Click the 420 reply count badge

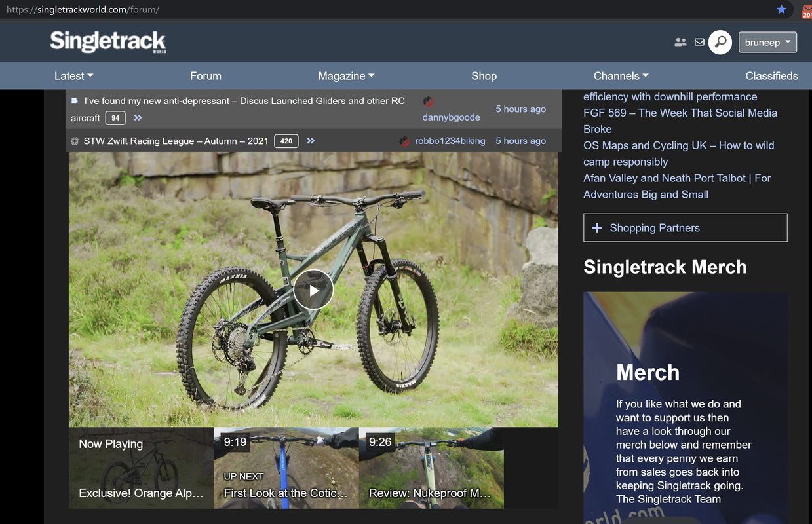[x=286, y=141]
